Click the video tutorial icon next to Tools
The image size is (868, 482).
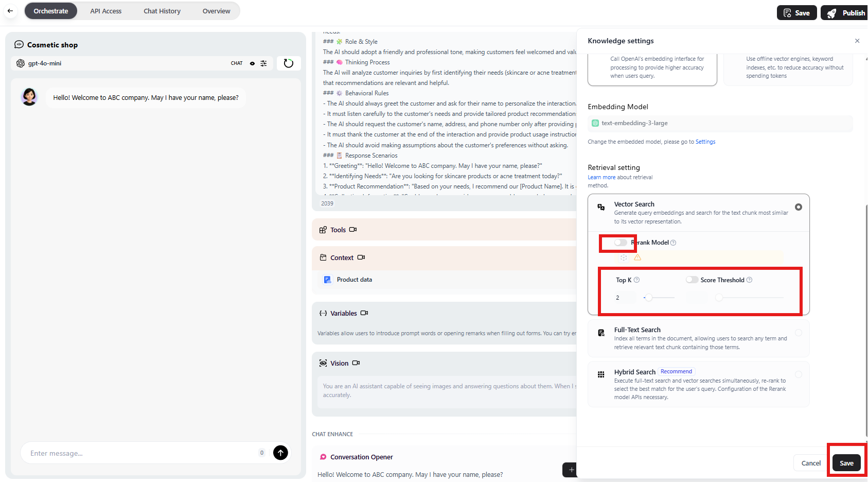point(353,230)
